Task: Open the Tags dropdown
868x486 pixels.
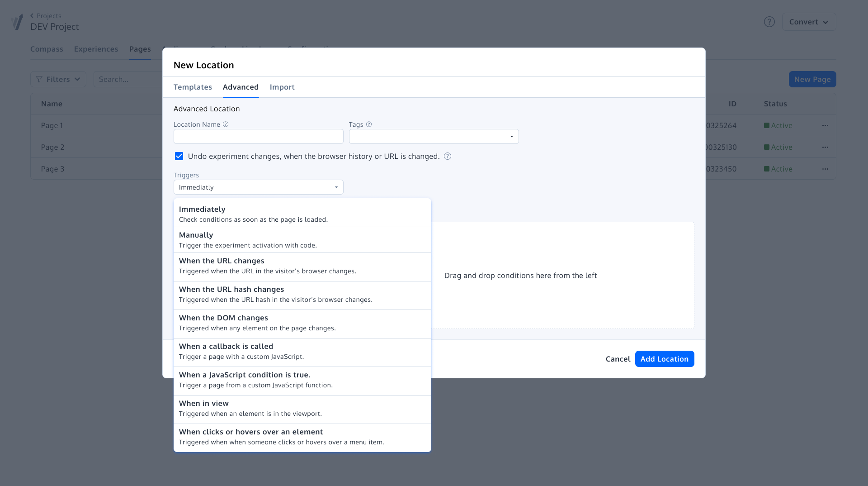Action: tap(434, 136)
